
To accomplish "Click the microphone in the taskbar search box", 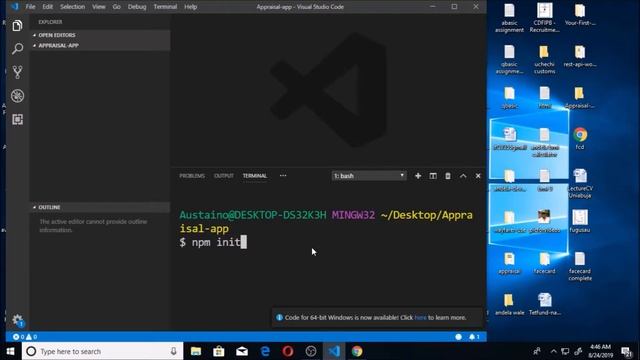I will (173, 351).
